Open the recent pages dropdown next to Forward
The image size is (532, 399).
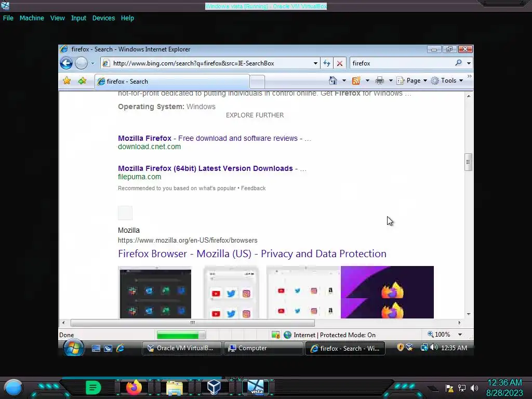[92, 63]
